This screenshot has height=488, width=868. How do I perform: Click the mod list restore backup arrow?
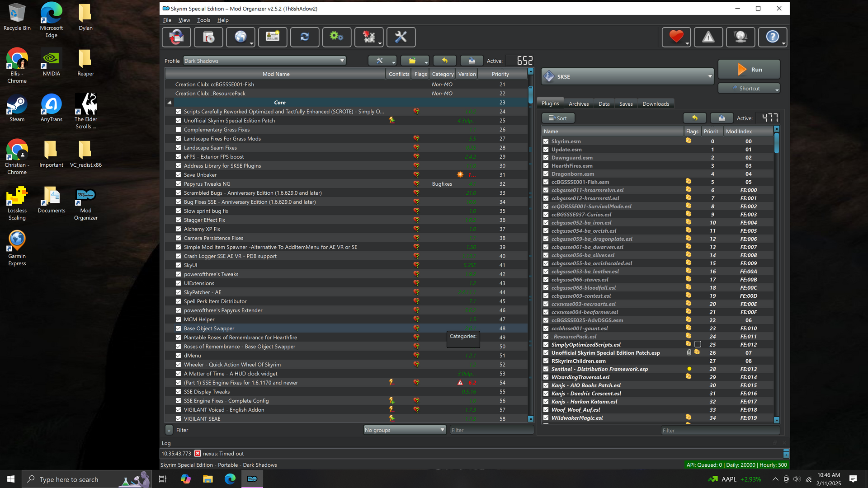pyautogui.click(x=445, y=61)
